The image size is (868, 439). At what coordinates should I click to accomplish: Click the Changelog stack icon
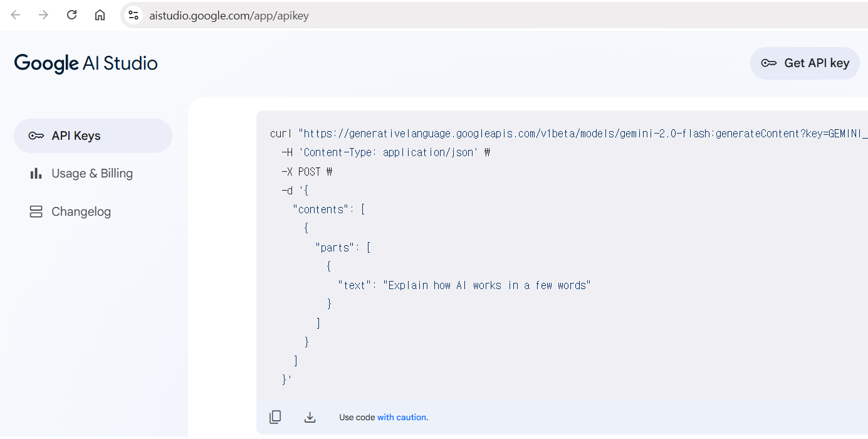point(36,212)
